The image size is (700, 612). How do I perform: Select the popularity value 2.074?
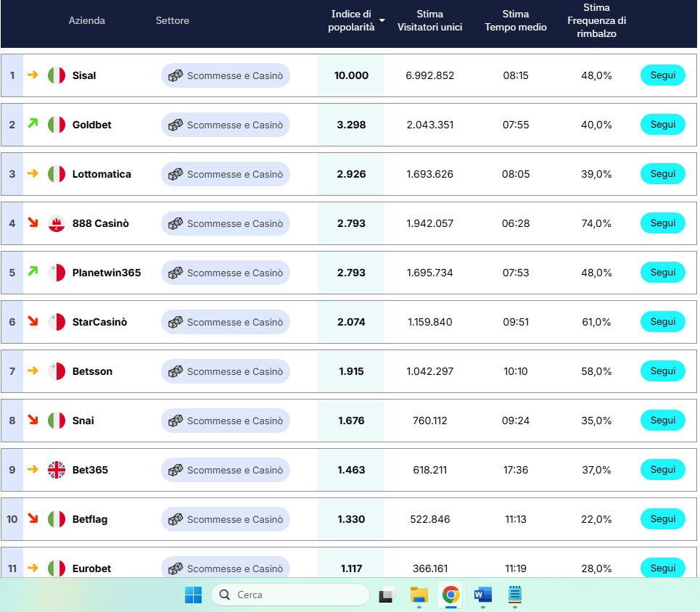click(351, 322)
